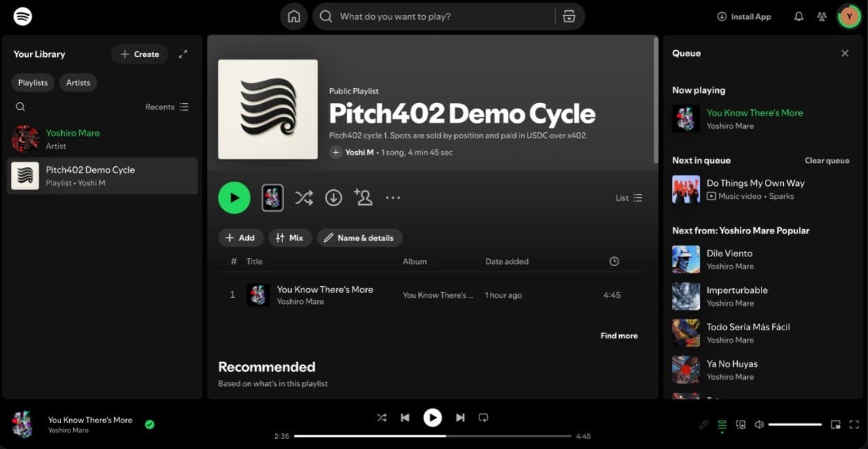This screenshot has width=868, height=449.
Task: Open Yoshiro Mare artist in library
Action: (x=102, y=139)
